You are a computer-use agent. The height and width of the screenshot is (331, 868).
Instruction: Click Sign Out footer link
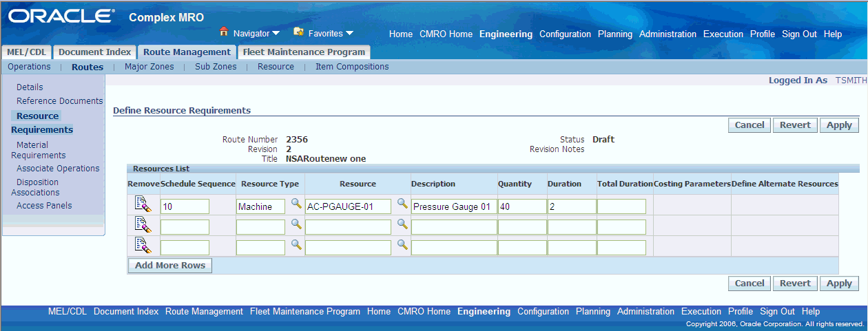pos(778,312)
